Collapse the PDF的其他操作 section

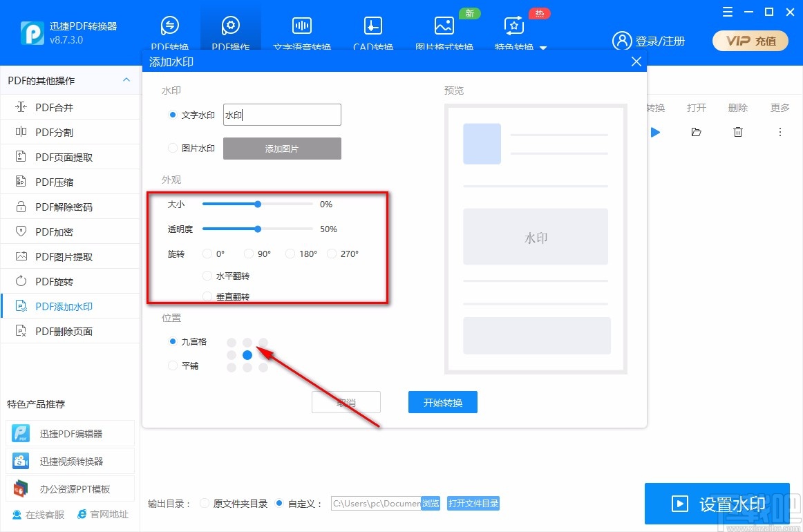point(126,80)
